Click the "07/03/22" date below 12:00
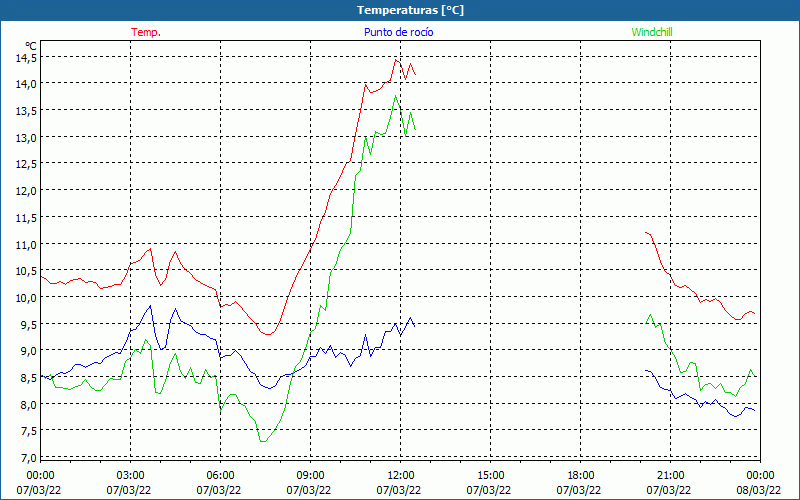Screen dimensions: 800x500 [399, 490]
